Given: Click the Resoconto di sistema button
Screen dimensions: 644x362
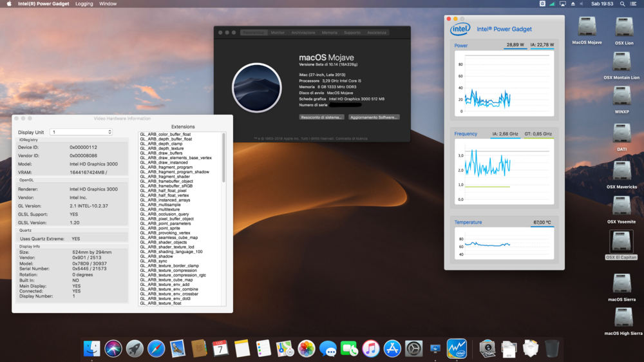Looking at the screenshot, I should tap(321, 117).
